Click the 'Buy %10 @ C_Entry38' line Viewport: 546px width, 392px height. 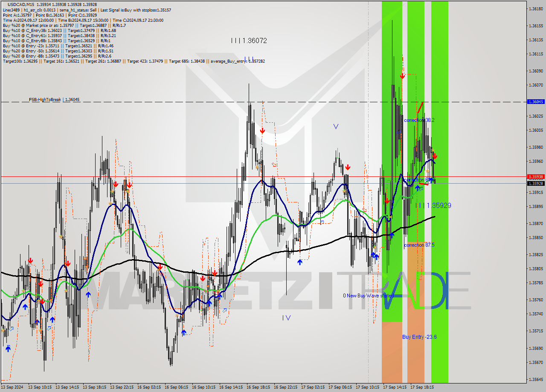[x=59, y=30]
